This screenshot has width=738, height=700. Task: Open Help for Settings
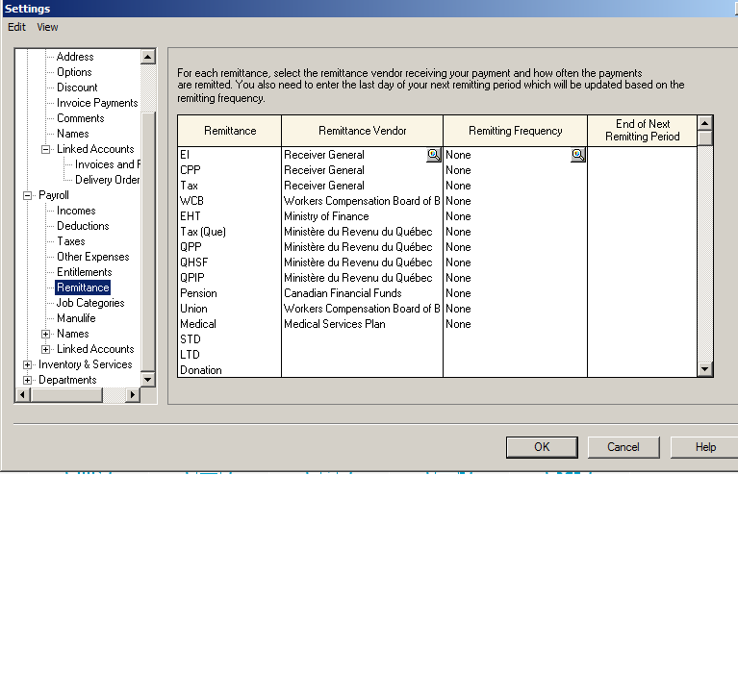(x=704, y=447)
